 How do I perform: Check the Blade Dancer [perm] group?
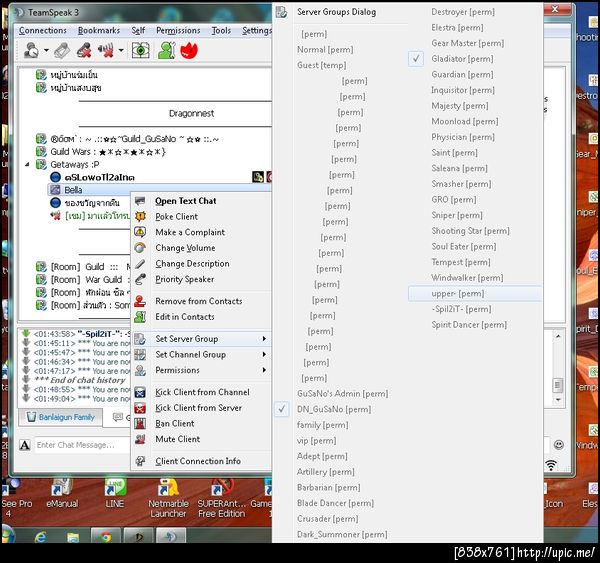pyautogui.click(x=335, y=503)
